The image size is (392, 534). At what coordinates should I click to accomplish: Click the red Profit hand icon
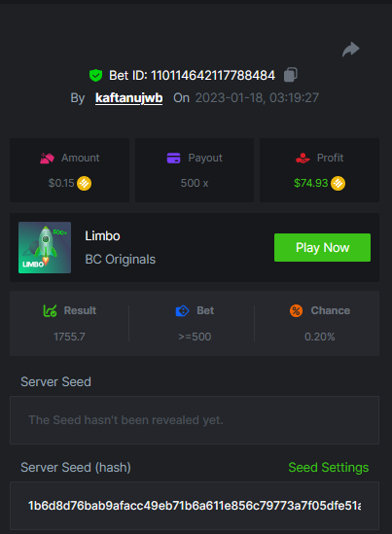[303, 158]
